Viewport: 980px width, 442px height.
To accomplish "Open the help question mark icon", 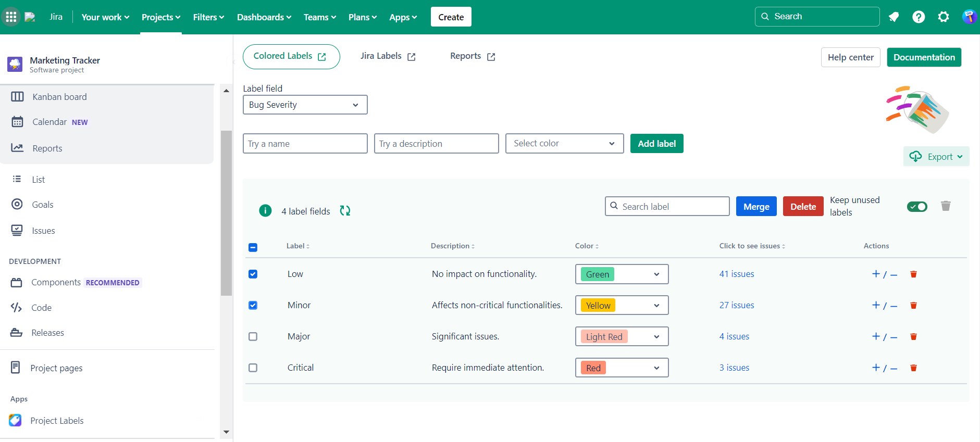I will [x=919, y=17].
